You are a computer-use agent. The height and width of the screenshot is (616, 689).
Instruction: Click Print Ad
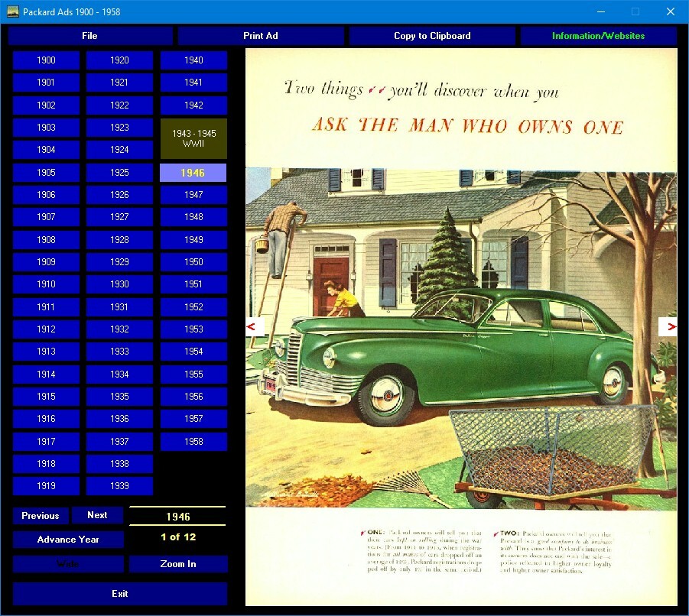pyautogui.click(x=261, y=36)
